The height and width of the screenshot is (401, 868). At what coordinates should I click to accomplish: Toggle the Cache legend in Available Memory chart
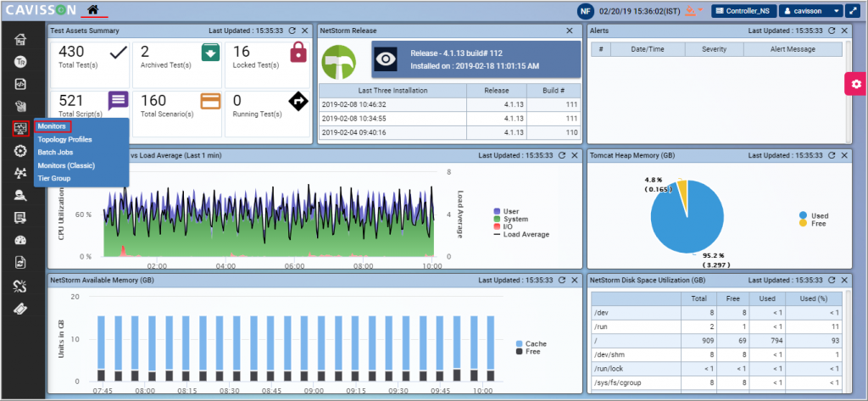531,343
